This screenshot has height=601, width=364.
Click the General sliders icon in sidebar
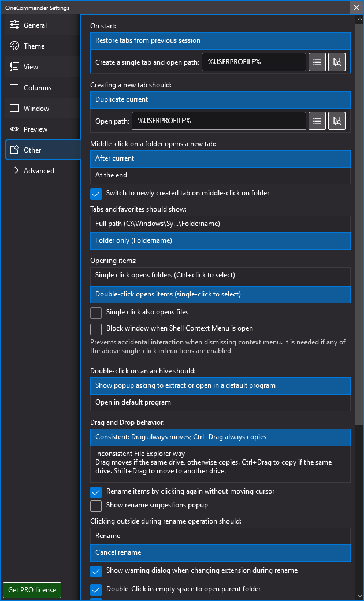coord(14,25)
